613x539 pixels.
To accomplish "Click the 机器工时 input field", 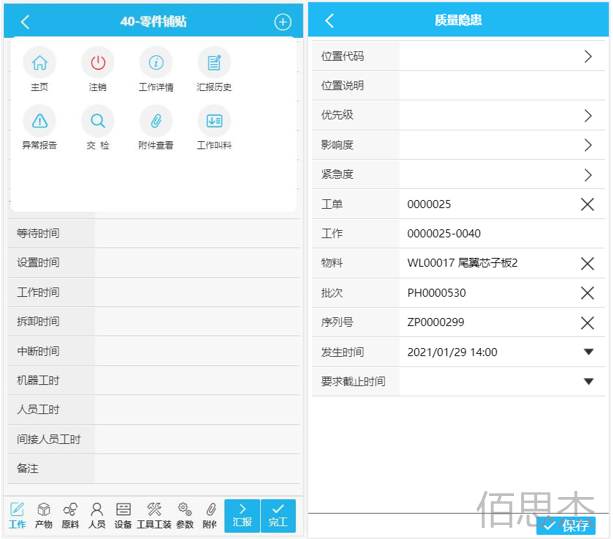I will click(197, 380).
